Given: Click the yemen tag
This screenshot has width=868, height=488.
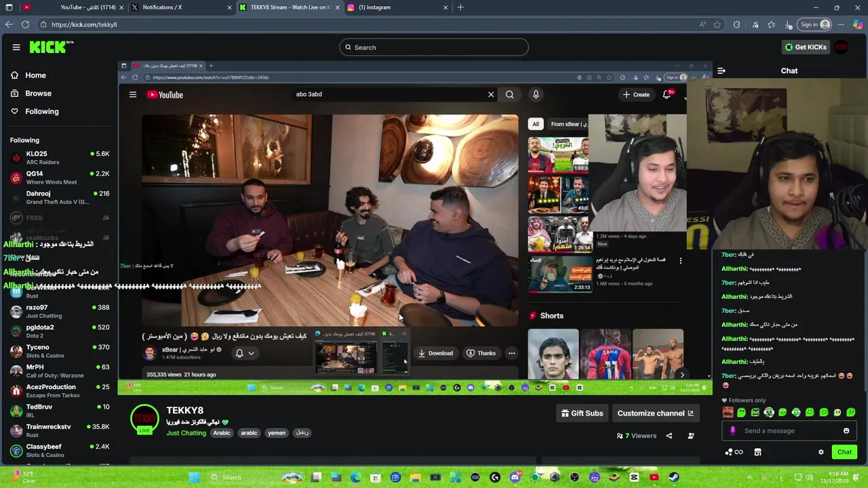Looking at the screenshot, I should tap(277, 433).
